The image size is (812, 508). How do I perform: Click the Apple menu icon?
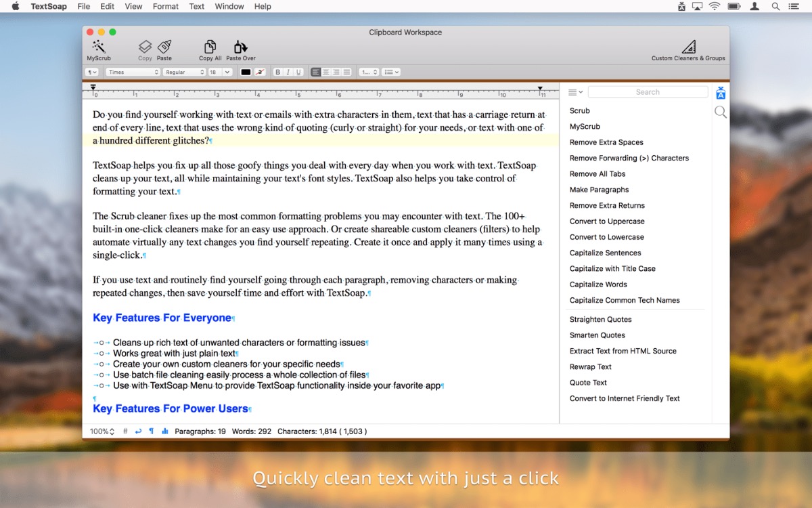click(x=16, y=6)
